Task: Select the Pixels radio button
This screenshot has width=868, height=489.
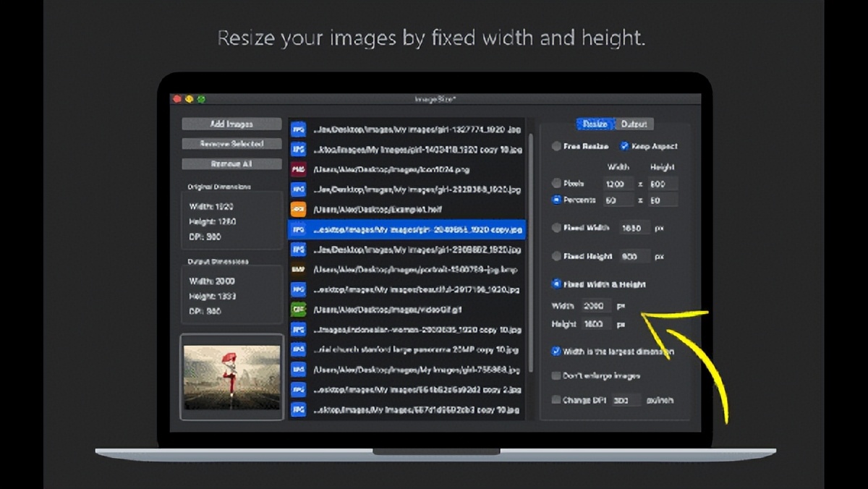Action: (556, 184)
